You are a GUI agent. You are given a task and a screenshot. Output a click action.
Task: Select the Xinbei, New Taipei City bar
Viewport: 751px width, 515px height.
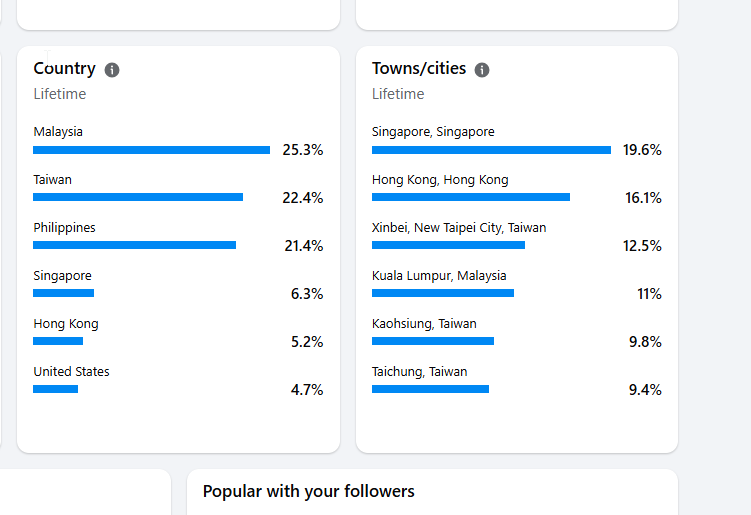pos(448,245)
